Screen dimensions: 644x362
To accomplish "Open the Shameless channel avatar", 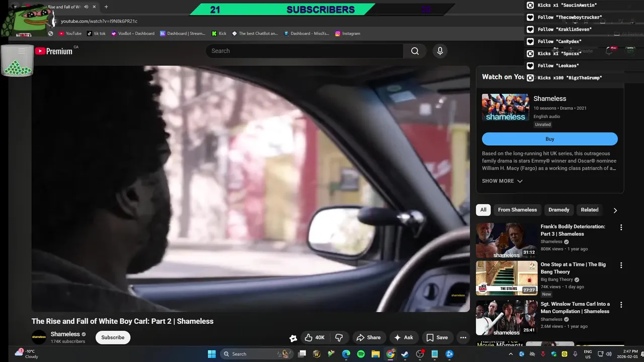I will point(39,337).
